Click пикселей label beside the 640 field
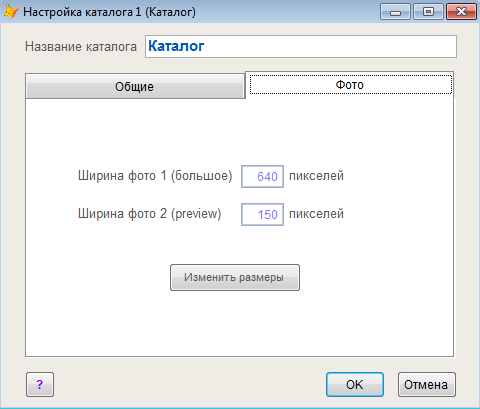Image resolution: width=480 pixels, height=409 pixels. [x=316, y=176]
